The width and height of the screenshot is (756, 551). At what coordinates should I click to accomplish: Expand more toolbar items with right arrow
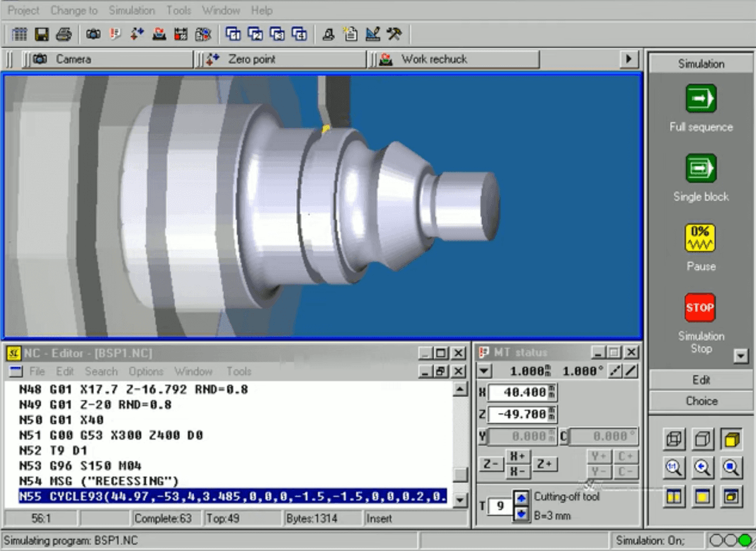point(628,59)
